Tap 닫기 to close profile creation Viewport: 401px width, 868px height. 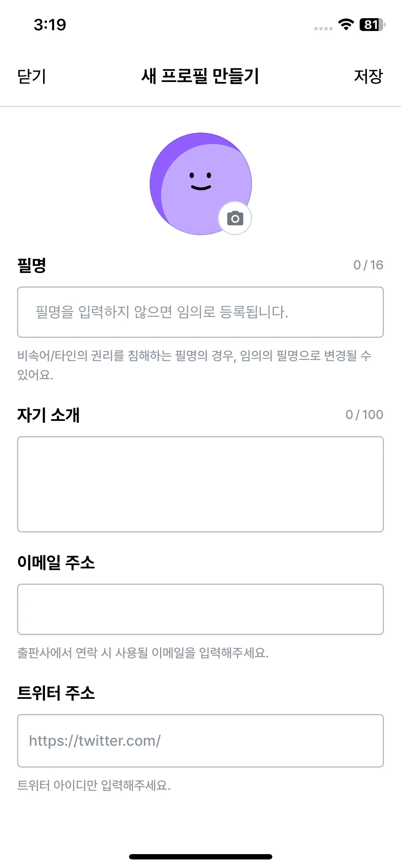[32, 76]
